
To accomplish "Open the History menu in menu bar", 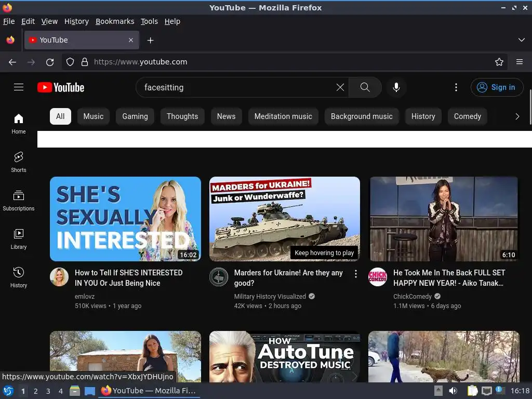I will point(77,21).
